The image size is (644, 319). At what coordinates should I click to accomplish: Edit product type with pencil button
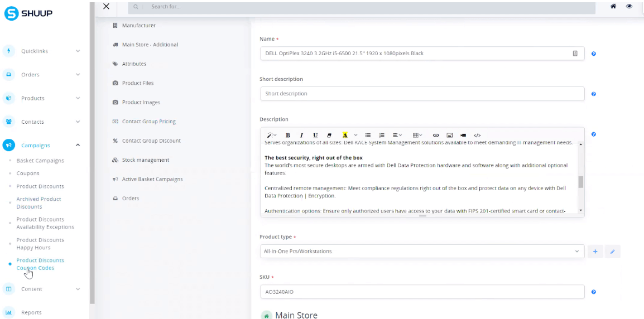click(612, 252)
